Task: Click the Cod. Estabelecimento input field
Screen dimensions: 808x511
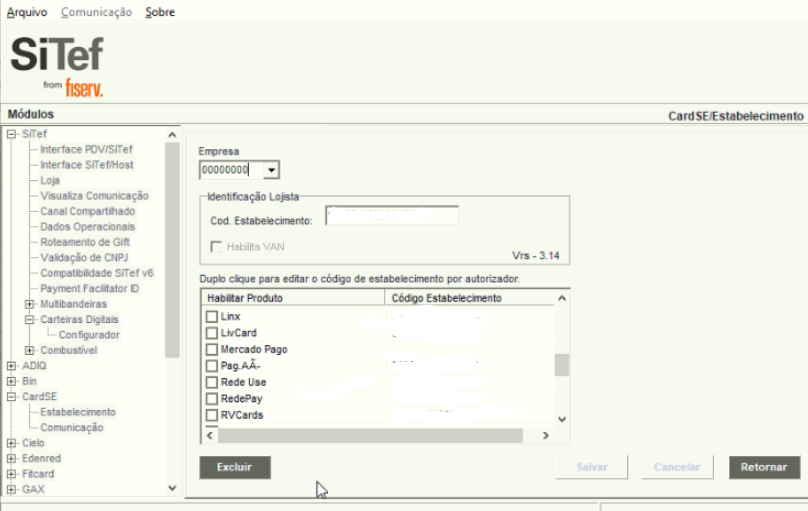Action: 392,215
